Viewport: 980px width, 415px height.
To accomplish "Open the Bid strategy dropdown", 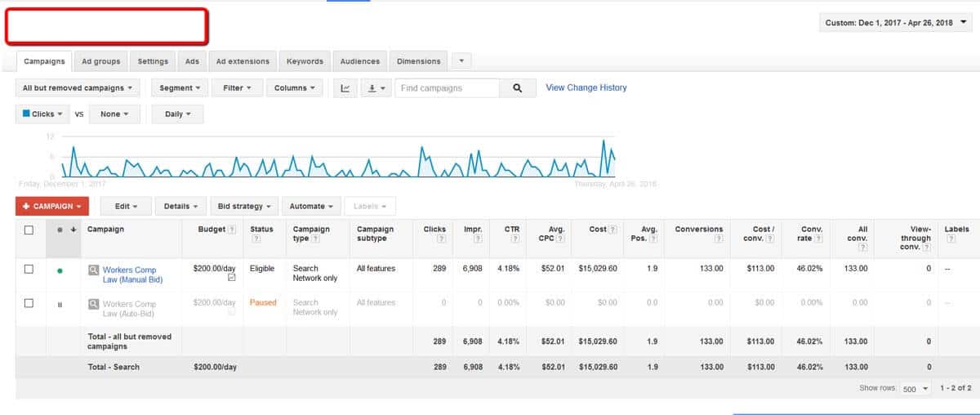I will [245, 207].
